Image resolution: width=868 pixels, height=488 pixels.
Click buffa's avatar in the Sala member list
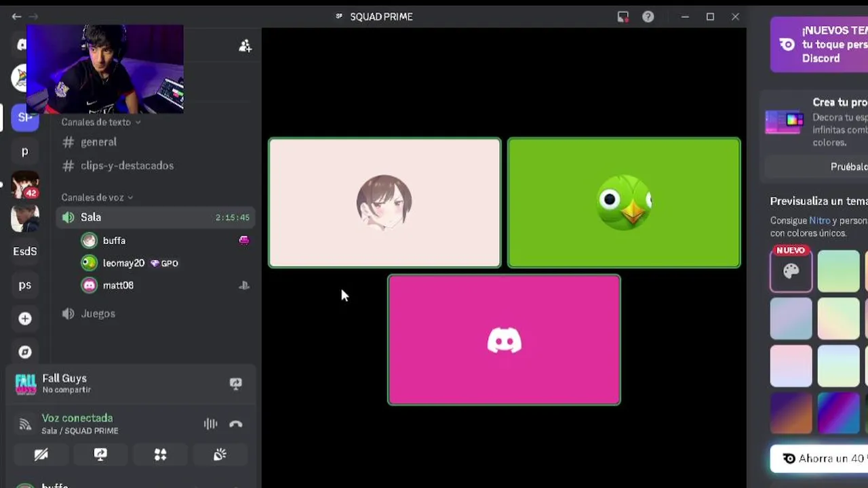coord(90,241)
